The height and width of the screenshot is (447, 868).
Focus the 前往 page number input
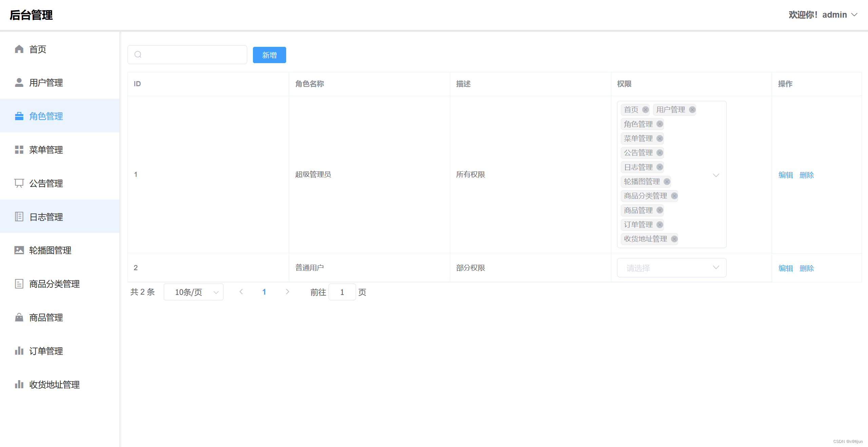(x=342, y=292)
